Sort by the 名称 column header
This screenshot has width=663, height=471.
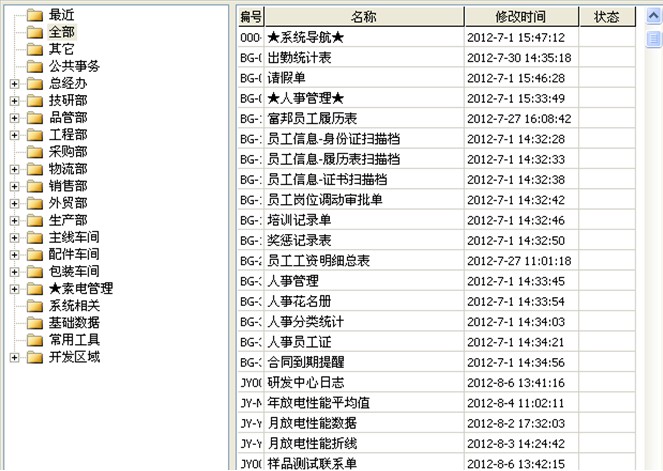pos(364,17)
